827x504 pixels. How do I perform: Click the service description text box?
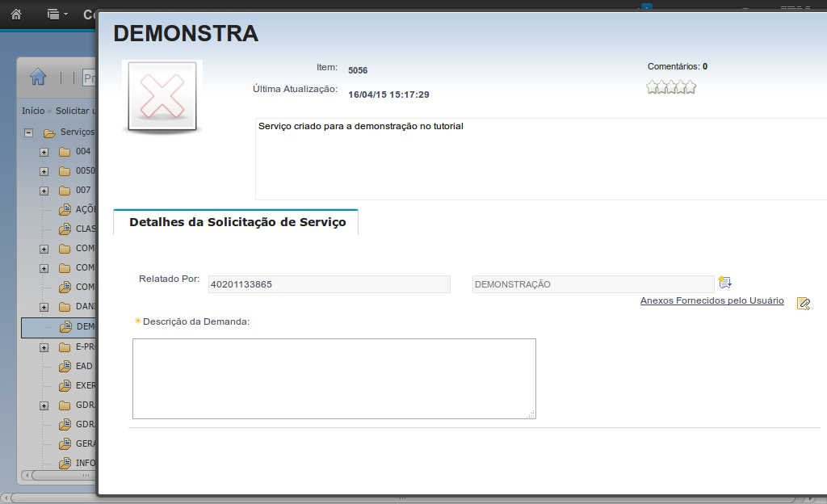(x=539, y=158)
